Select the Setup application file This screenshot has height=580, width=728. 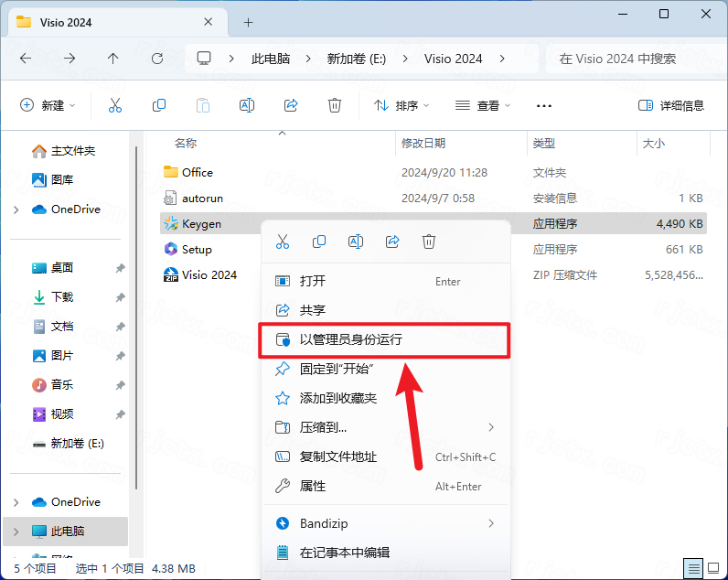434,250
